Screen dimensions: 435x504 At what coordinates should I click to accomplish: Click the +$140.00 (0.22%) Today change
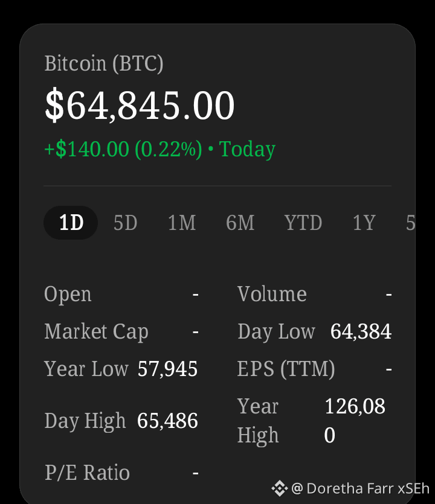click(160, 150)
